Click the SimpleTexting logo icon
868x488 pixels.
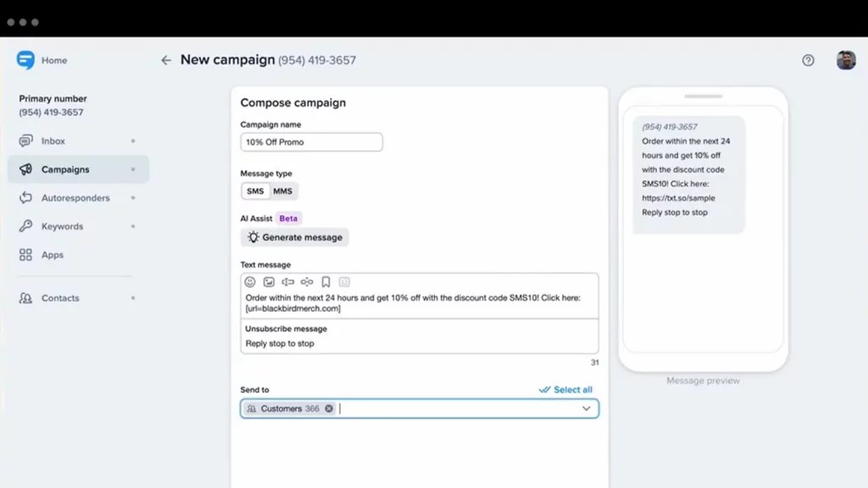coord(25,60)
